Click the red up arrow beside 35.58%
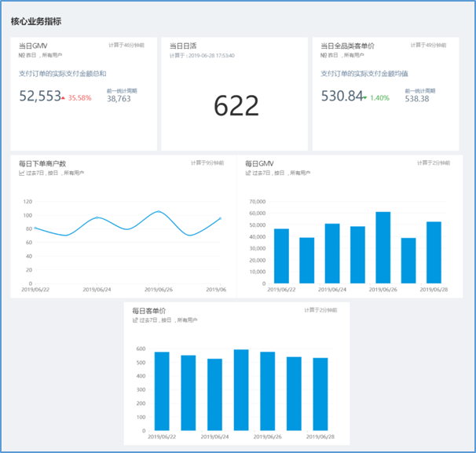Screen dimensions: 476x453 63,98
